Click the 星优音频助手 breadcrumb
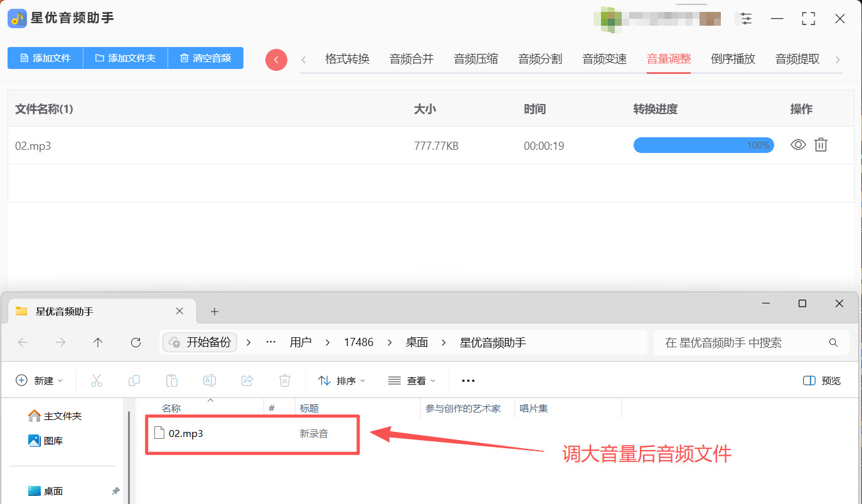The image size is (862, 504). click(493, 342)
